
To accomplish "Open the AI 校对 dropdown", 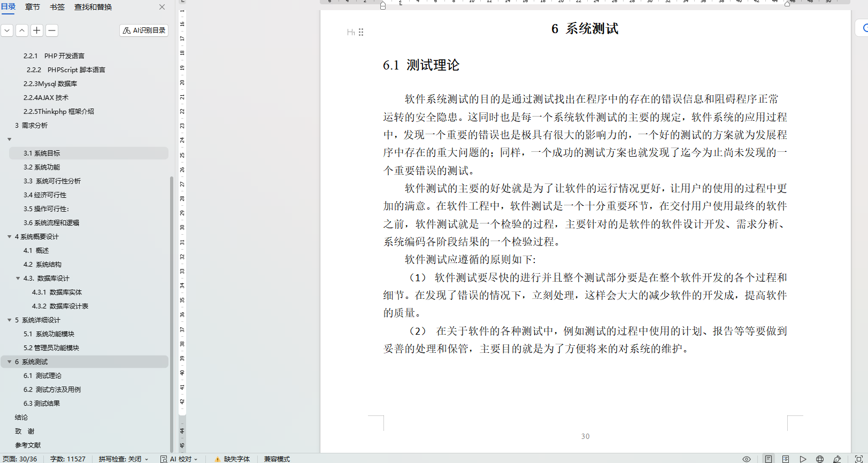I will pyautogui.click(x=179, y=459).
